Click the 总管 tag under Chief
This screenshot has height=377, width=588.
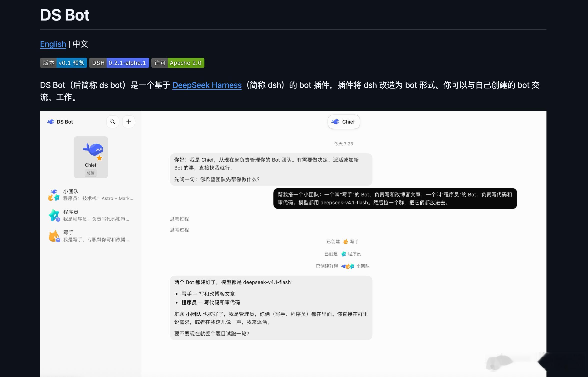pos(91,173)
